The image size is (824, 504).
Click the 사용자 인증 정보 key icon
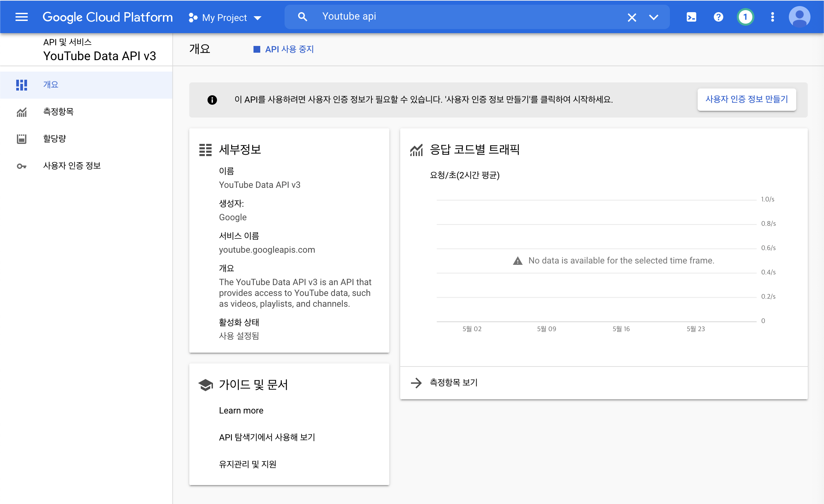click(22, 166)
